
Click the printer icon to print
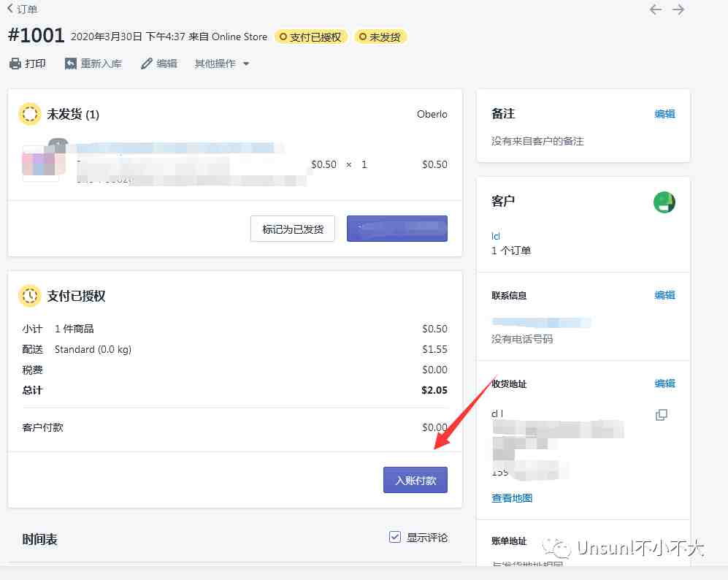coord(15,64)
